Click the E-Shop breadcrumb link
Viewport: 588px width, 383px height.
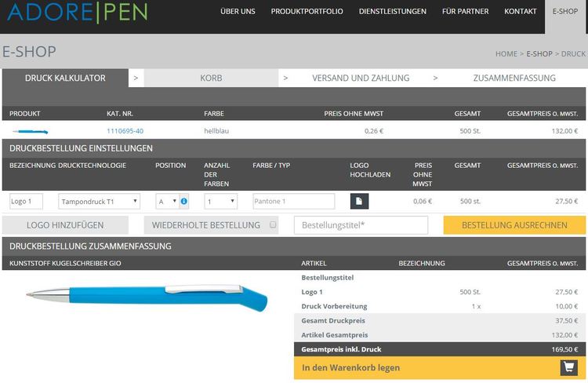pos(539,53)
